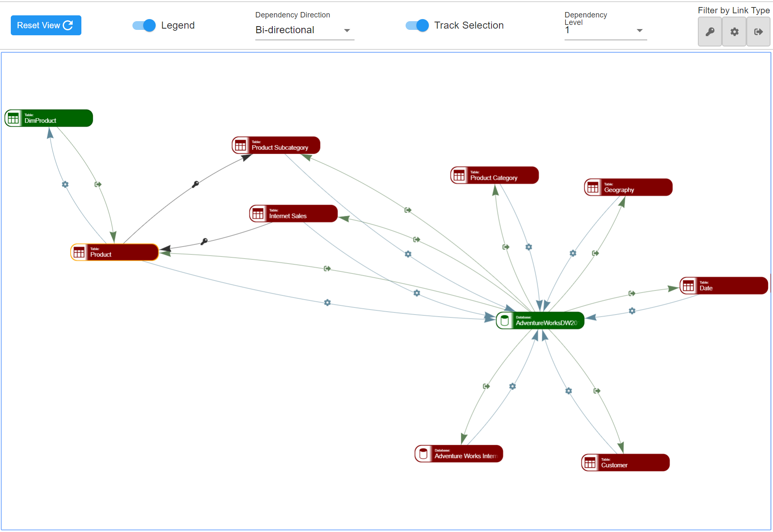Click the gear link type filter icon
The image size is (773, 532).
(734, 32)
